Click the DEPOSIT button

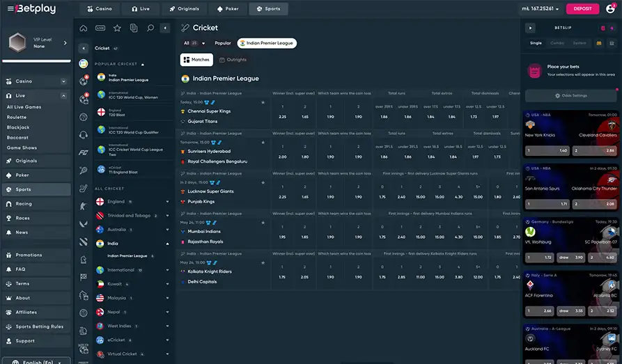[x=583, y=9]
